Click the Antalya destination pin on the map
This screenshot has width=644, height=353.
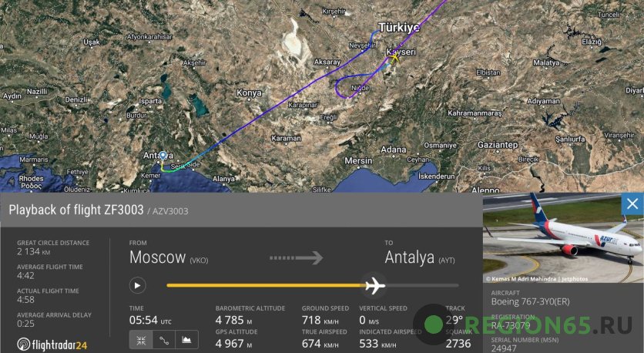pyautogui.click(x=163, y=156)
